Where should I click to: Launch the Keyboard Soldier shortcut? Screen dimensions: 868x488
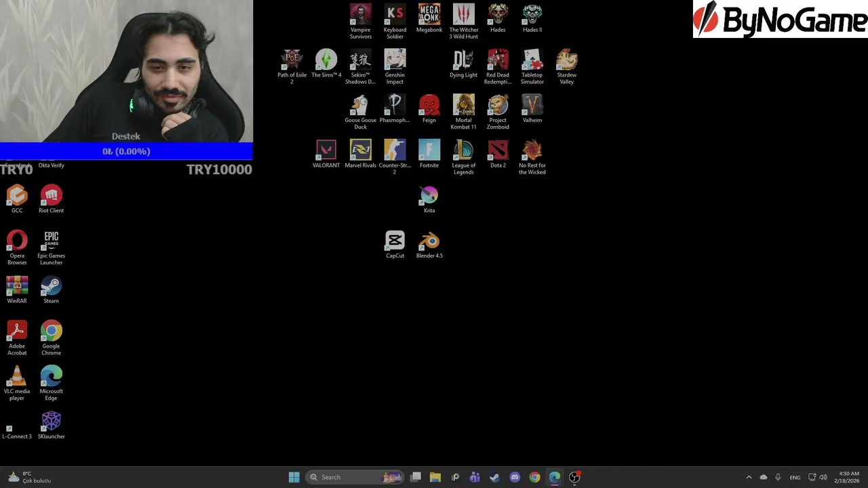coord(395,21)
